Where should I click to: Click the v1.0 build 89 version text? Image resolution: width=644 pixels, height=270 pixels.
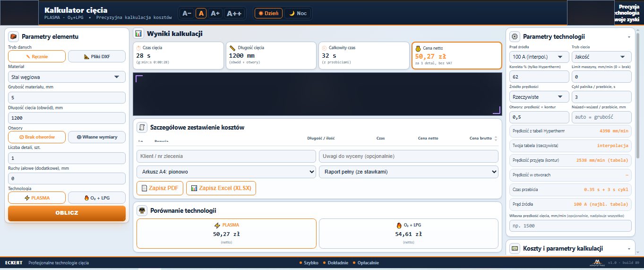624,262
